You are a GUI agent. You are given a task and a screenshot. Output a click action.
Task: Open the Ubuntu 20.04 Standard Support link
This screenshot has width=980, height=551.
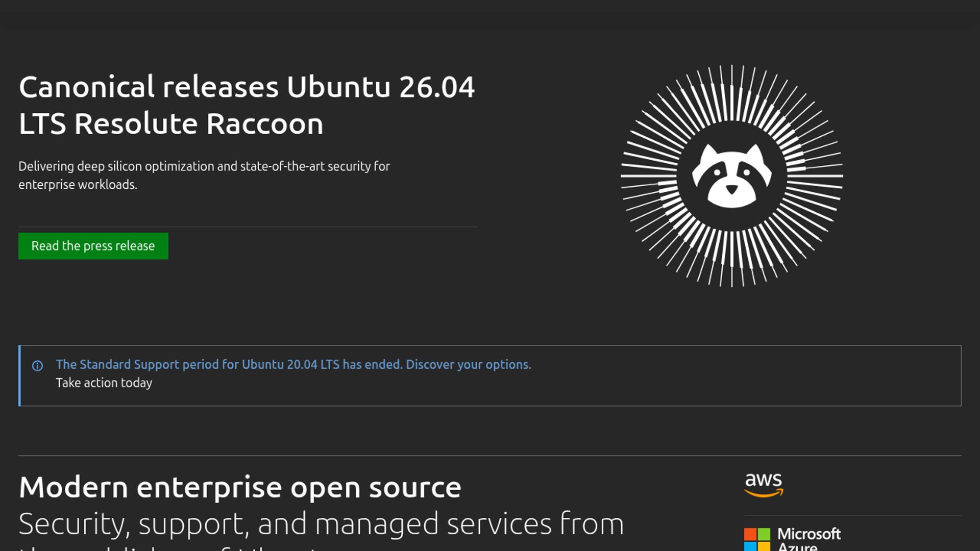[x=229, y=364]
